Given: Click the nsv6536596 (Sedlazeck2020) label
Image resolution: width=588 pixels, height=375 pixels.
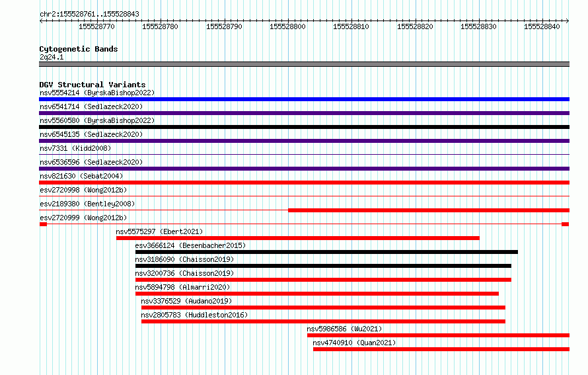Looking at the screenshot, I should [x=91, y=162].
